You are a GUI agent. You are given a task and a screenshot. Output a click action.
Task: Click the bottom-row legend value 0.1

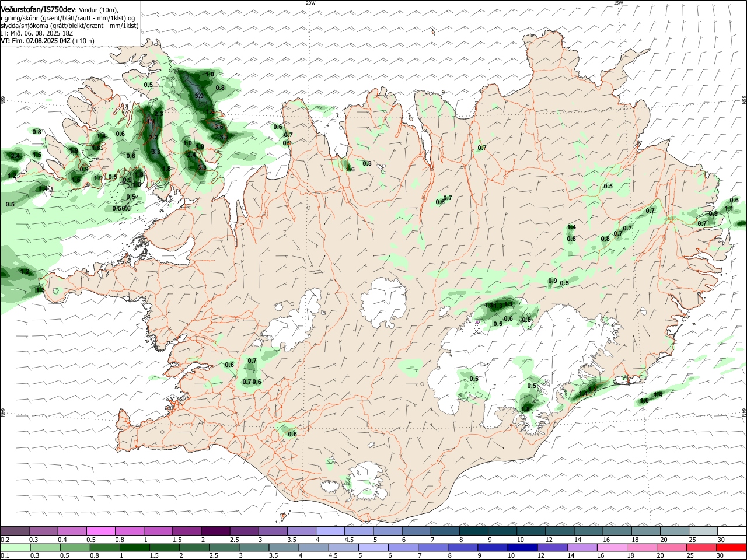tap(5, 556)
